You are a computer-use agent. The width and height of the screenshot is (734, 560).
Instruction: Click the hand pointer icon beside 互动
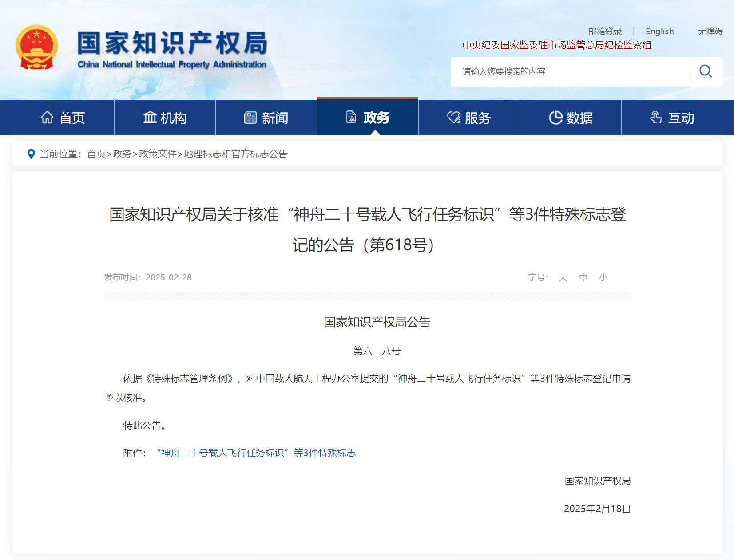click(656, 117)
